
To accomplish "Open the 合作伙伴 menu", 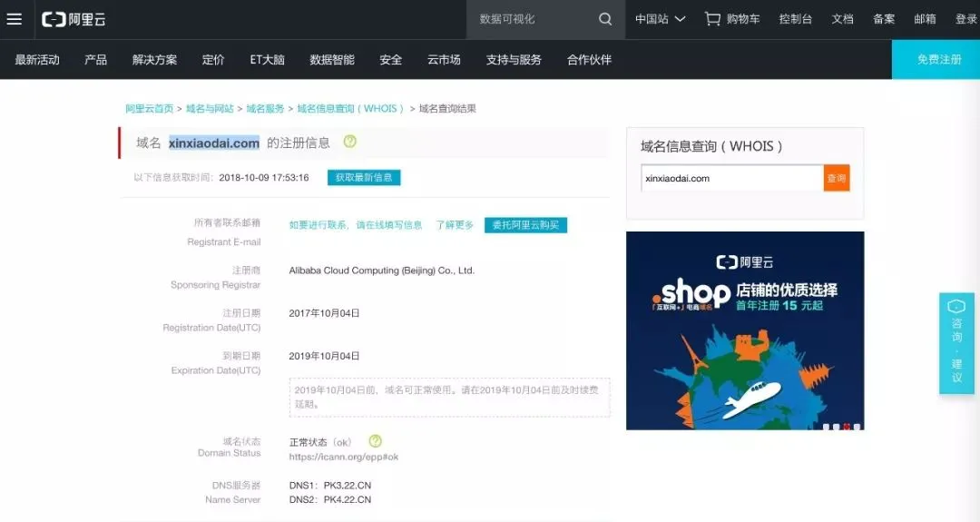I will [589, 59].
